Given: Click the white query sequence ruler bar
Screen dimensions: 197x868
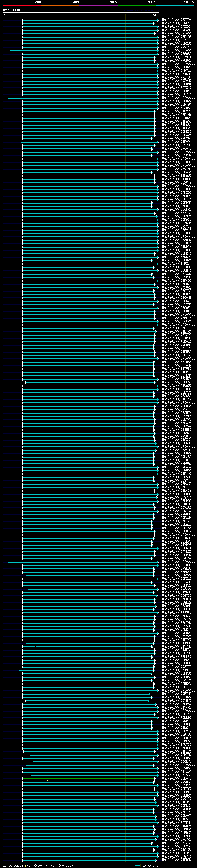Looking at the screenshot, I should coord(81,12).
